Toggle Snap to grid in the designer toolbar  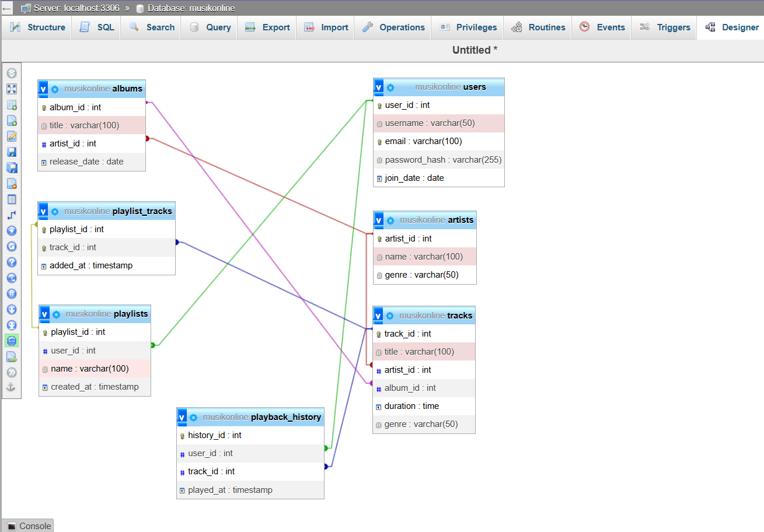12,293
